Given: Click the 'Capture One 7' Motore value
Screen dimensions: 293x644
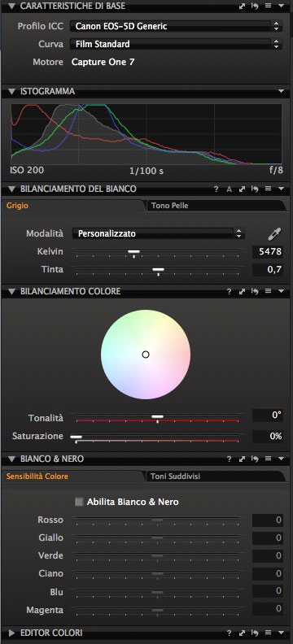Looking at the screenshot, I should (x=103, y=62).
